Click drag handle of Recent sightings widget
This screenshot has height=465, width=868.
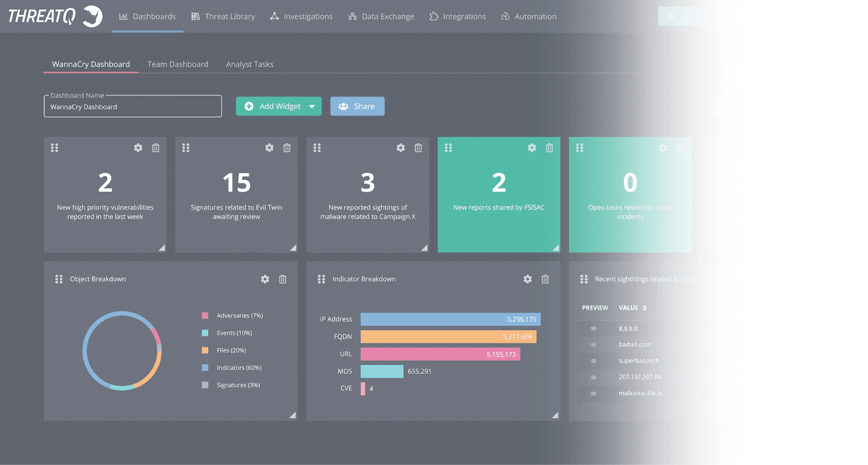[584, 279]
